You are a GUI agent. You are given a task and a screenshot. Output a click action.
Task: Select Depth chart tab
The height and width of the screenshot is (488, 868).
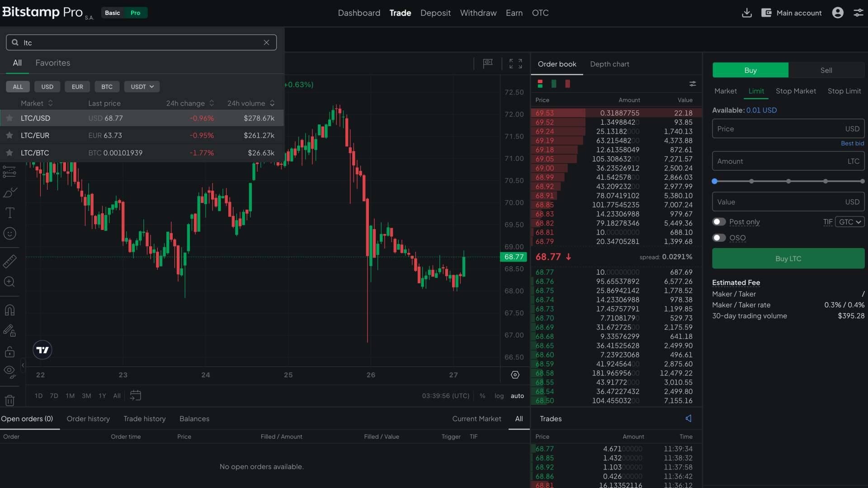[x=609, y=64]
